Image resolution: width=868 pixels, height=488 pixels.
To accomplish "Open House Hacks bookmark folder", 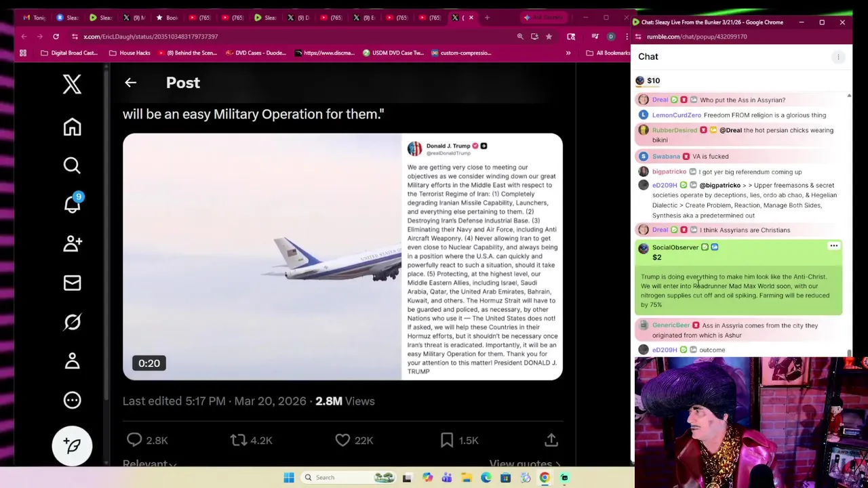I will point(130,53).
